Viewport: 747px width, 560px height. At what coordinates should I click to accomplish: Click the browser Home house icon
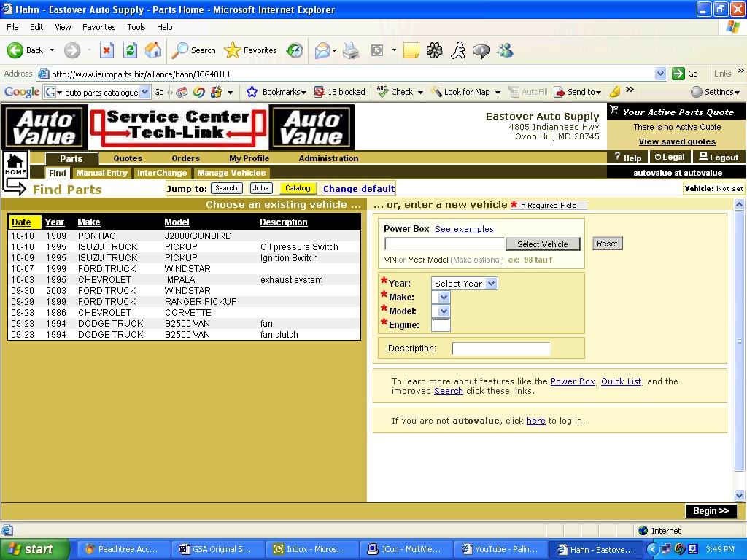(153, 50)
